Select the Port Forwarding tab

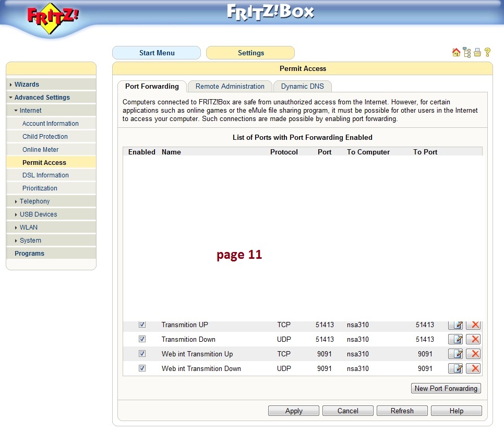(152, 86)
